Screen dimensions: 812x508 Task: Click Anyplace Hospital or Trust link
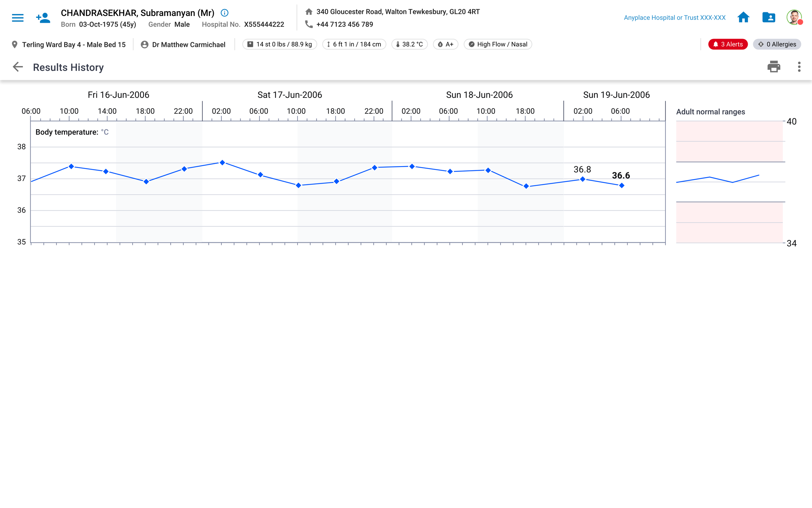674,18
